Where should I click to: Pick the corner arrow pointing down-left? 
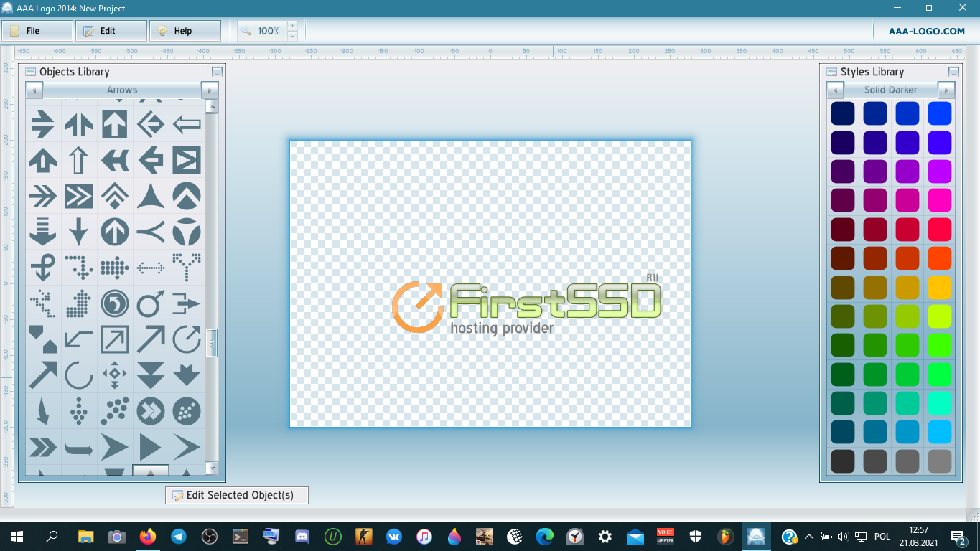[x=79, y=339]
